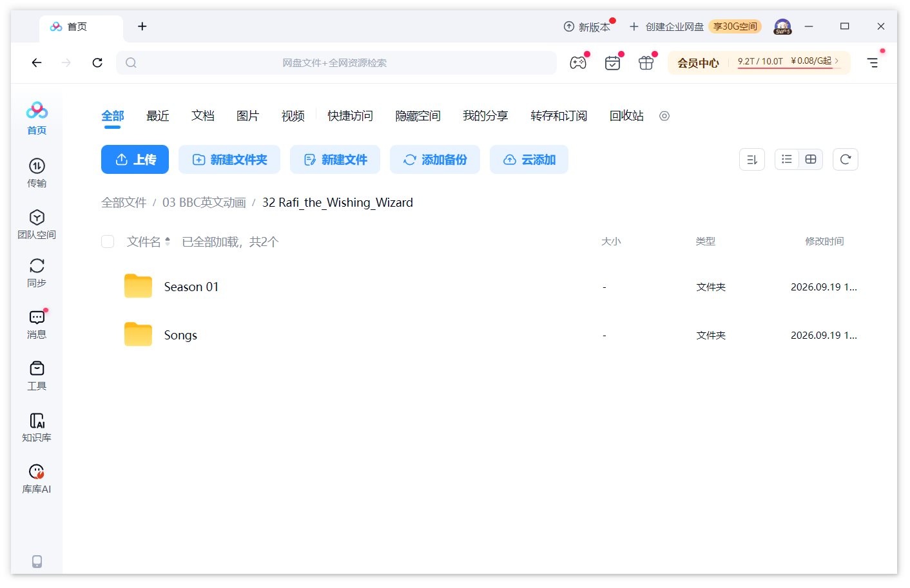
Task: Click the 首页 window tab
Action: pyautogui.click(x=81, y=26)
